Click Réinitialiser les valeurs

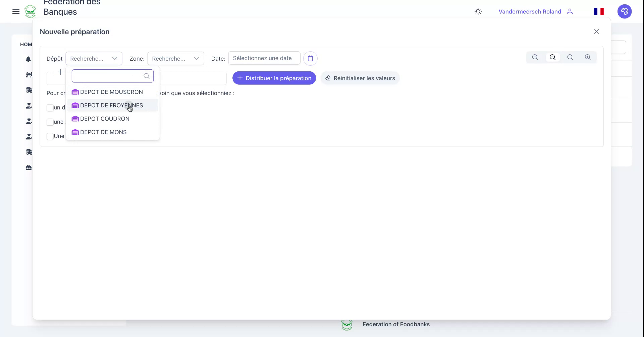360,78
